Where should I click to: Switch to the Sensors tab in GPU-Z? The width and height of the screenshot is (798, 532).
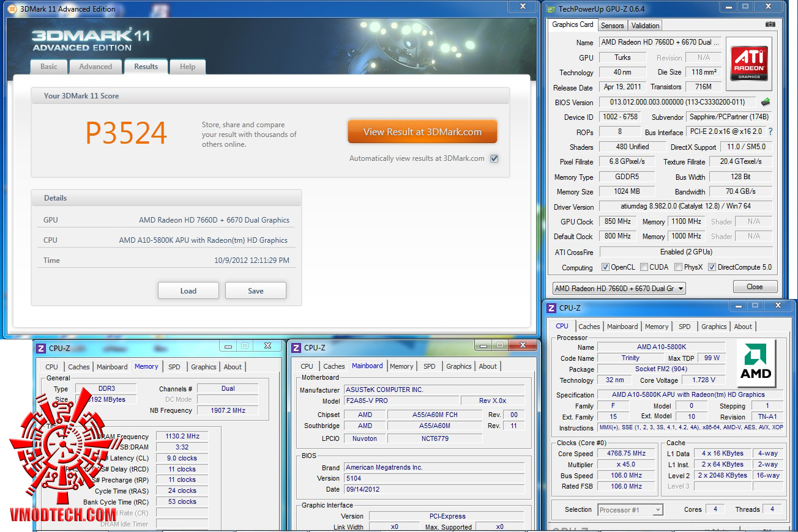612,25
